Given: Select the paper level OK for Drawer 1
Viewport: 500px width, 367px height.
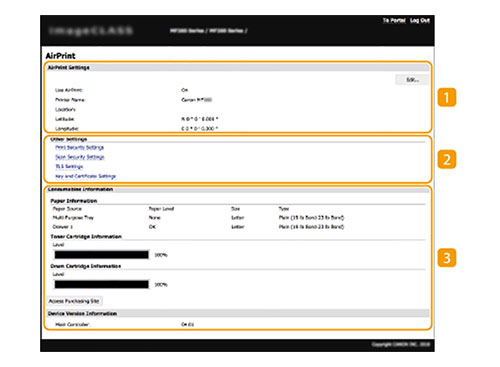Looking at the screenshot, I should (152, 227).
